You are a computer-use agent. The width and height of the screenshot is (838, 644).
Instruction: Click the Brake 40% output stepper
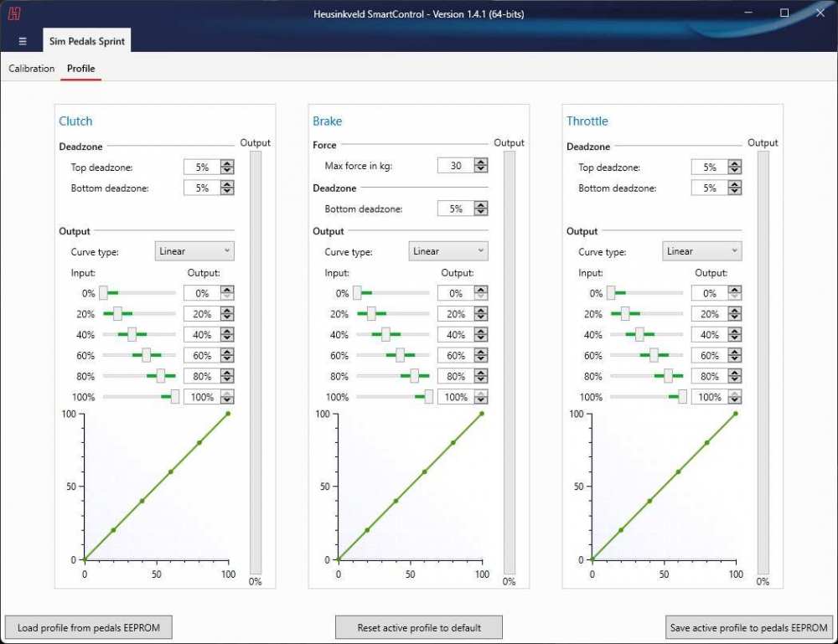(481, 334)
